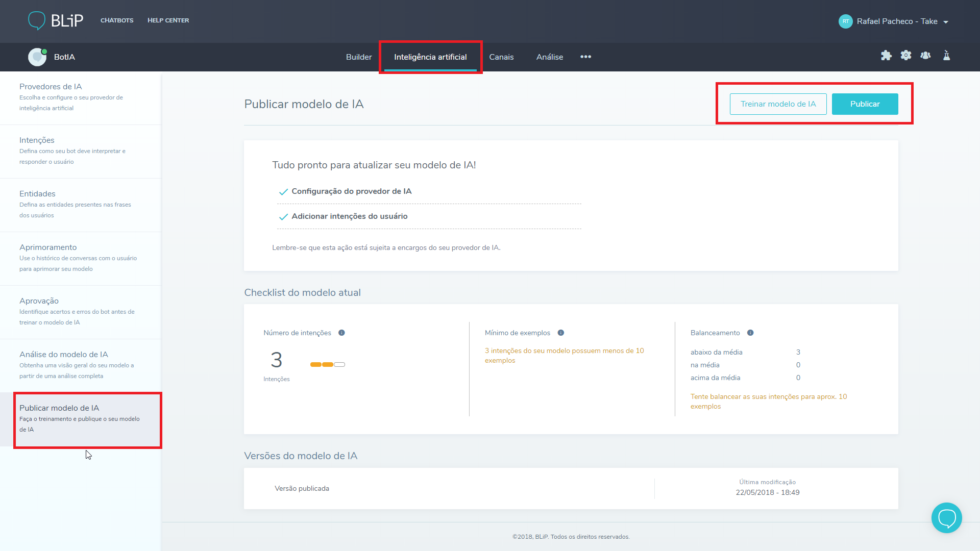Switch to the Builder tab

pyautogui.click(x=359, y=57)
